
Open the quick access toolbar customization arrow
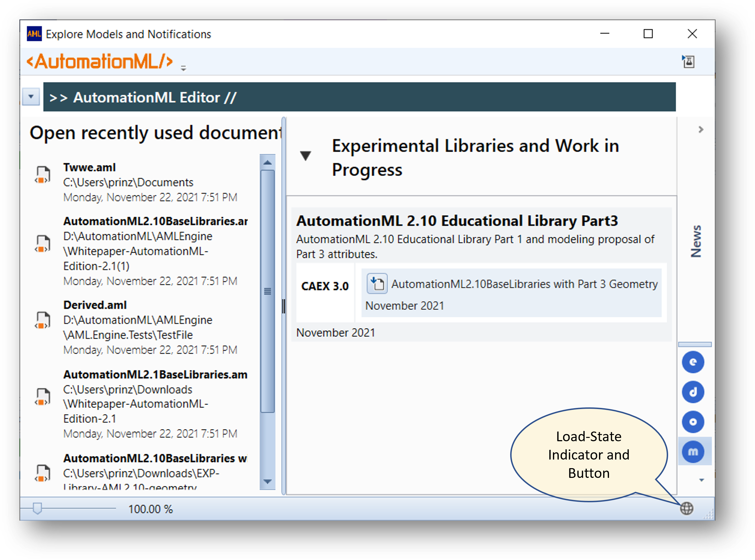click(183, 69)
